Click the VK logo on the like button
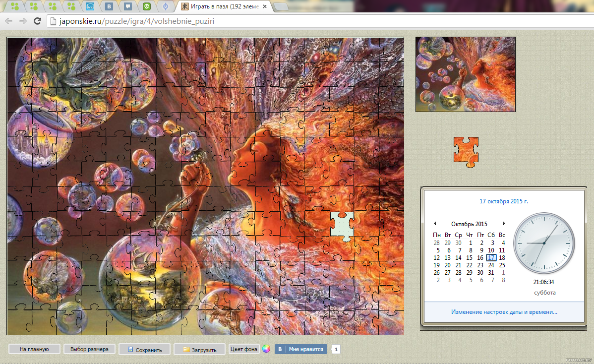The height and width of the screenshot is (364, 594). tap(280, 349)
